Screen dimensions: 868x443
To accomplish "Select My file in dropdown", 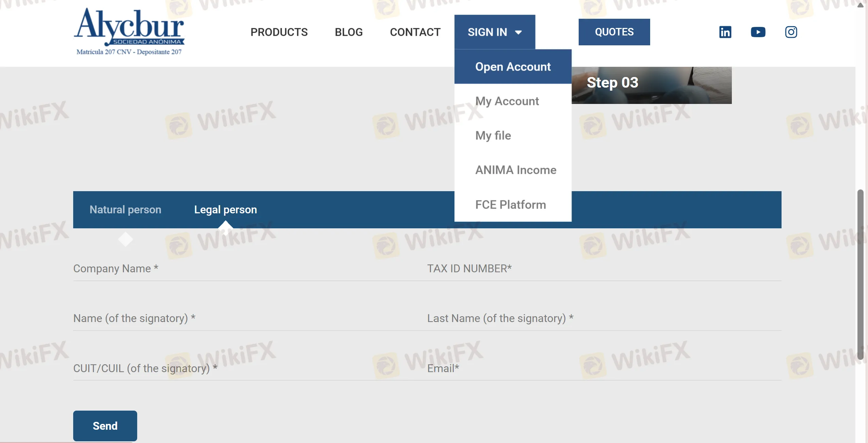I will [x=493, y=136].
